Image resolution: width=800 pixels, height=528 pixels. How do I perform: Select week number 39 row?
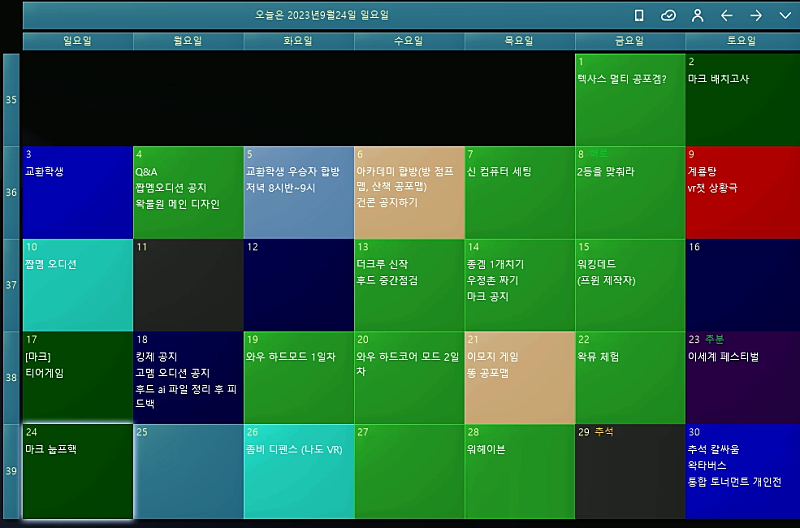(x=11, y=471)
